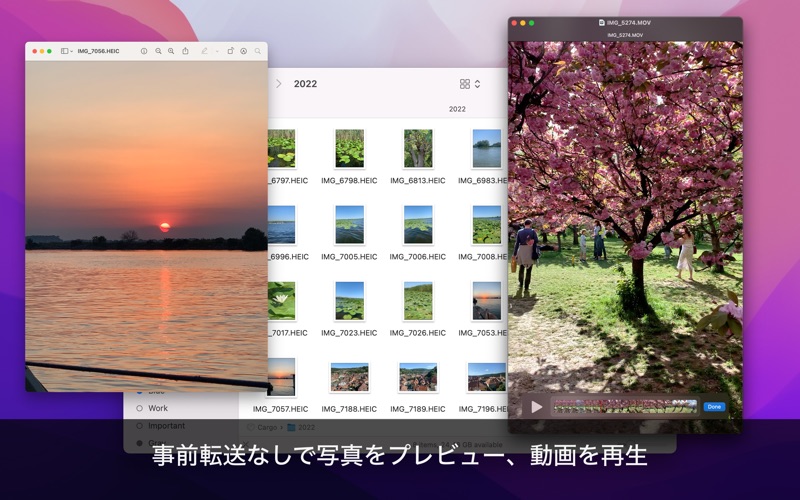Viewport: 800px width, 500px height.
Task: Select the IMG_7008 thumbnail
Action: click(487, 224)
